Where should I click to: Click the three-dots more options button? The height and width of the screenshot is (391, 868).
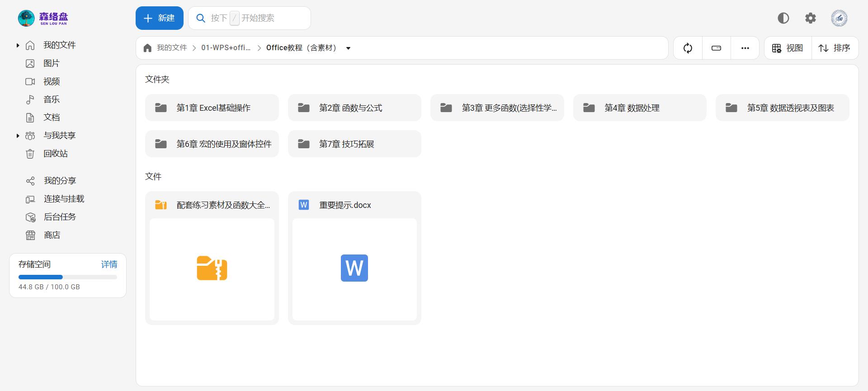[x=745, y=48]
